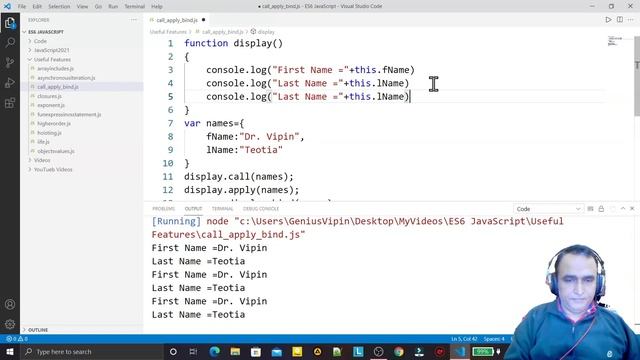
Task: Open Microsoft Edge from taskbar
Action: [215, 351]
